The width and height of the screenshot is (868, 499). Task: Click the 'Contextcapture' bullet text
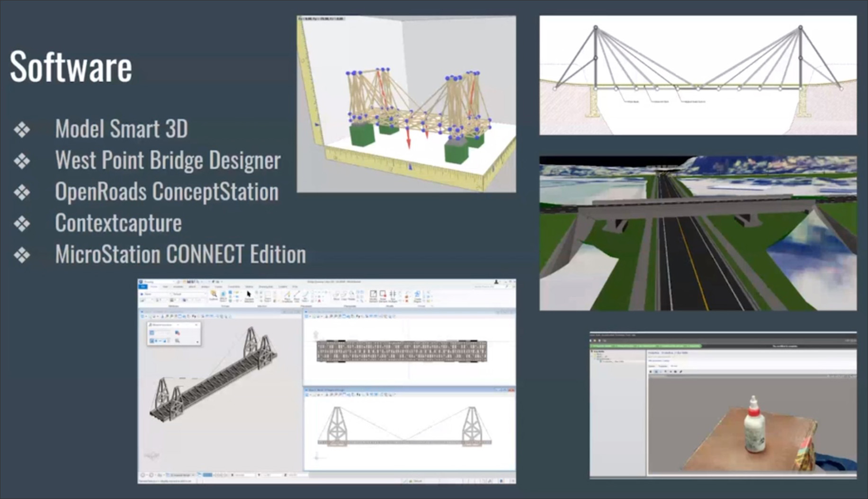[x=118, y=223]
